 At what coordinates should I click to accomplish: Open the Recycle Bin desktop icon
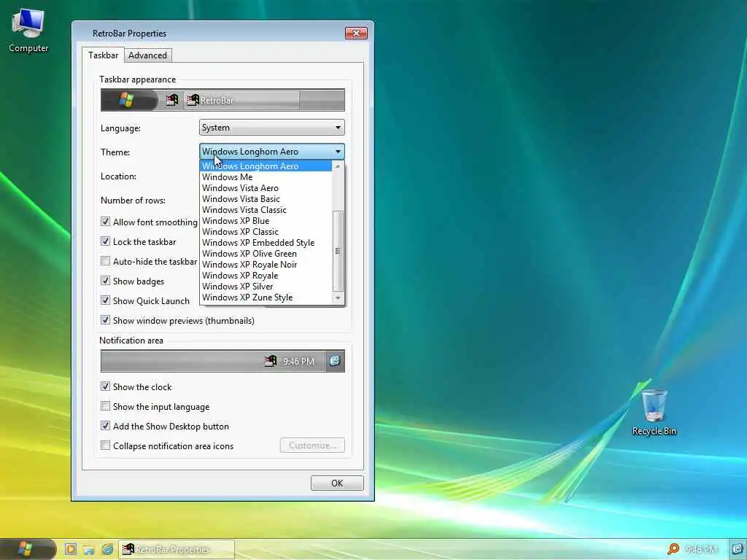(654, 412)
